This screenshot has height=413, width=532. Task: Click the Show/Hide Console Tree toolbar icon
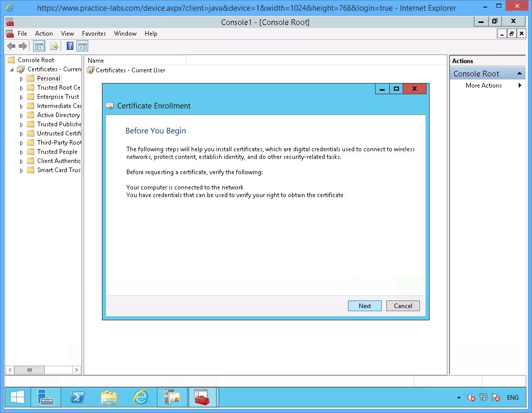[x=39, y=46]
